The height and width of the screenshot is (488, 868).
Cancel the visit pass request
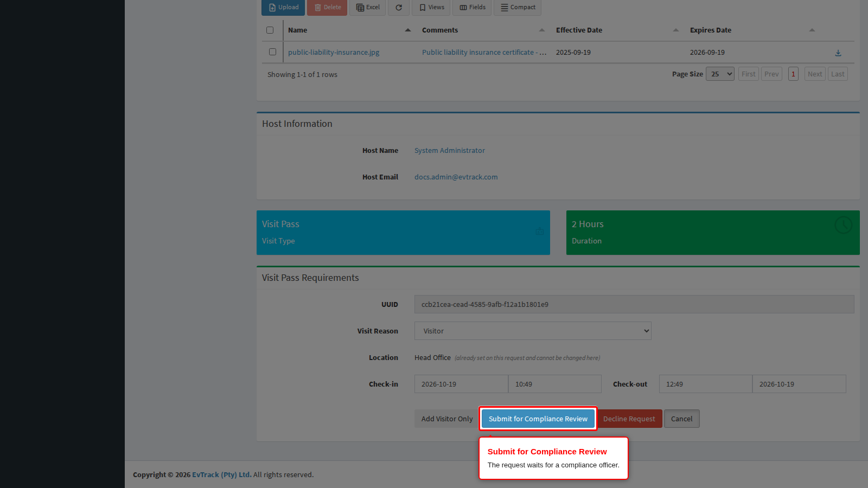click(682, 419)
